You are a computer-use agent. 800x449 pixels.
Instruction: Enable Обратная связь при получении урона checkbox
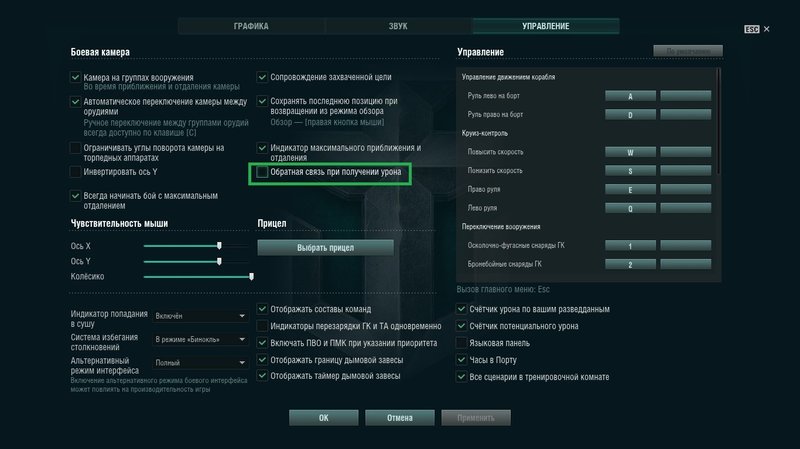[263, 173]
